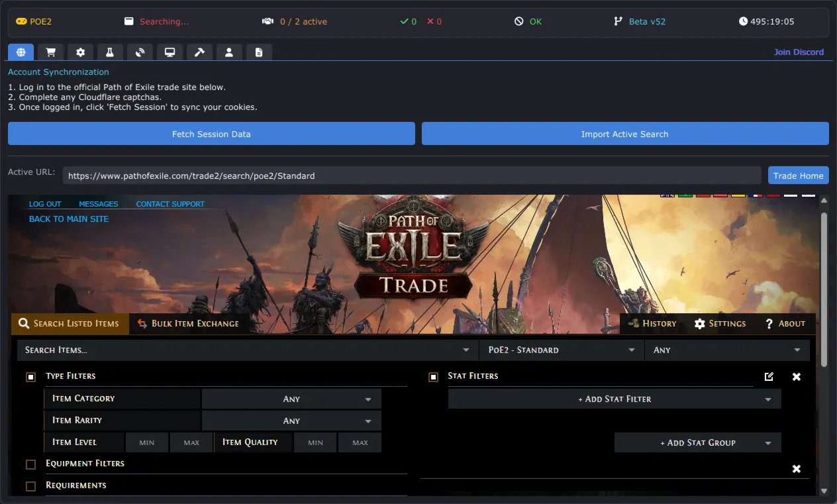Click the clock timer 495:19:05
This screenshot has width=837, height=504.
point(766,21)
